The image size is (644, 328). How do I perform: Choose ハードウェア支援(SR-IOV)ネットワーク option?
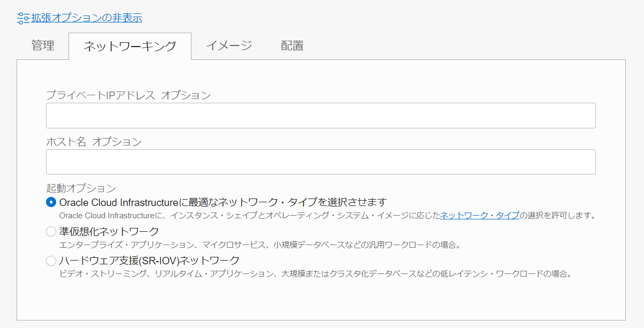51,261
